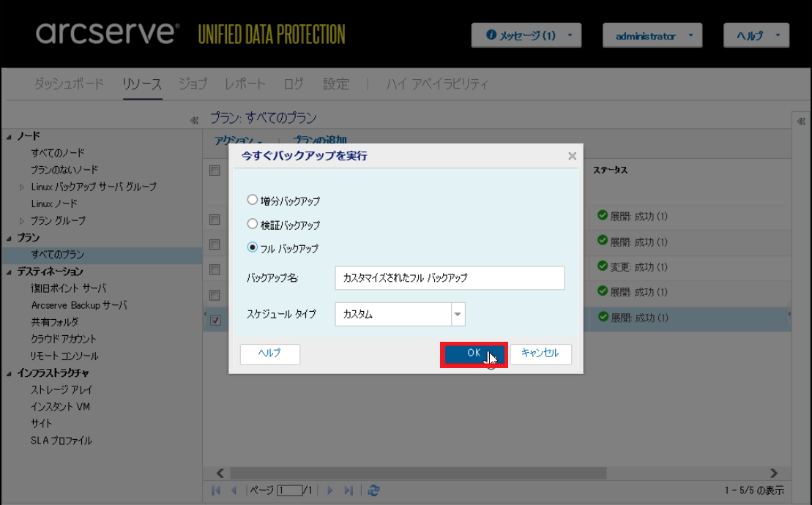Expand Linux バックアップ サーバ グループ tree node

22,187
